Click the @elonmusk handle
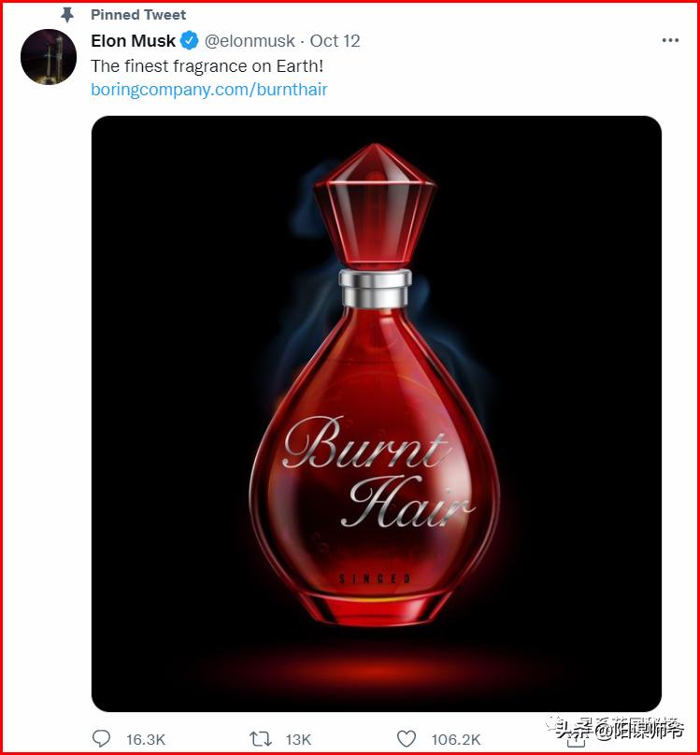Image resolution: width=700 pixels, height=755 pixels. pyautogui.click(x=250, y=41)
